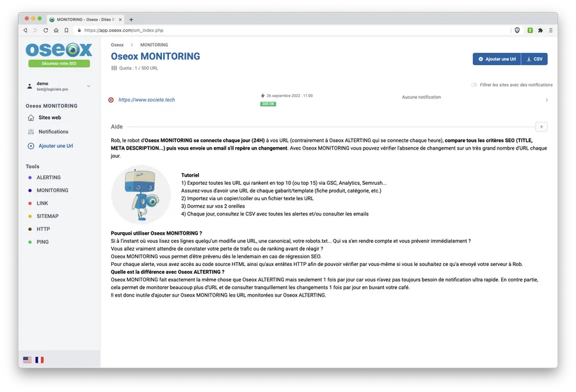Viewport: 576px width, 392px height.
Task: Click the bookmark icon in address bar
Action: point(67,31)
